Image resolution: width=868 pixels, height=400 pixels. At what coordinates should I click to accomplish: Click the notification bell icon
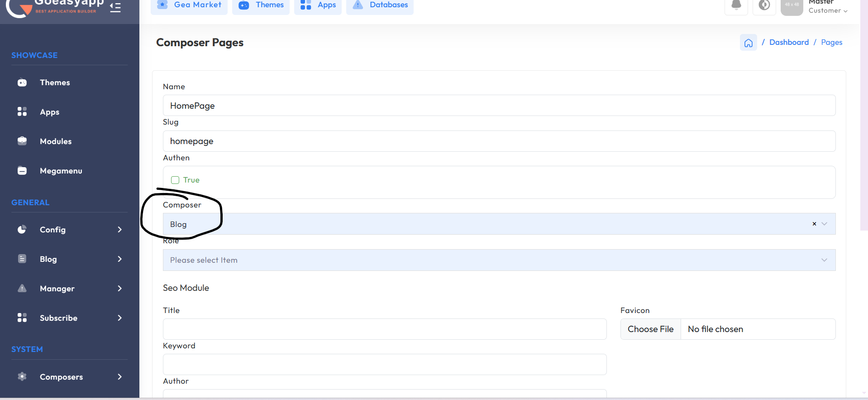(736, 5)
